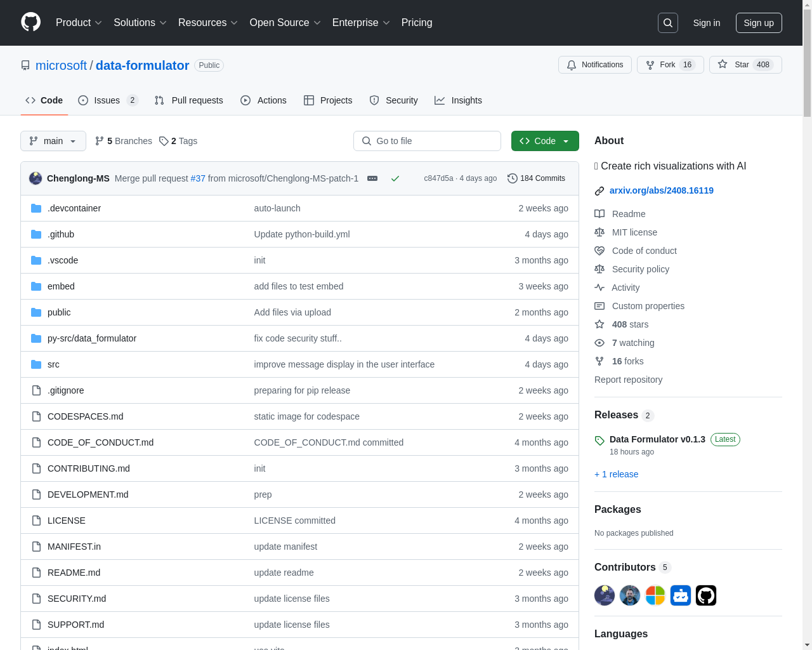812x650 pixels.
Task: Expand commit message ellipsis button
Action: tap(372, 178)
